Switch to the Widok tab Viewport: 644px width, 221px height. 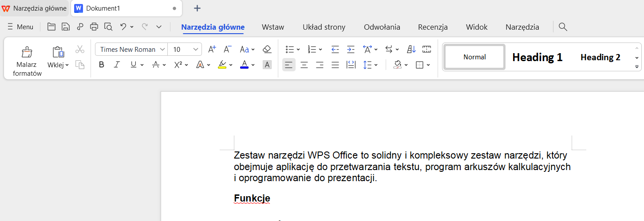click(477, 27)
